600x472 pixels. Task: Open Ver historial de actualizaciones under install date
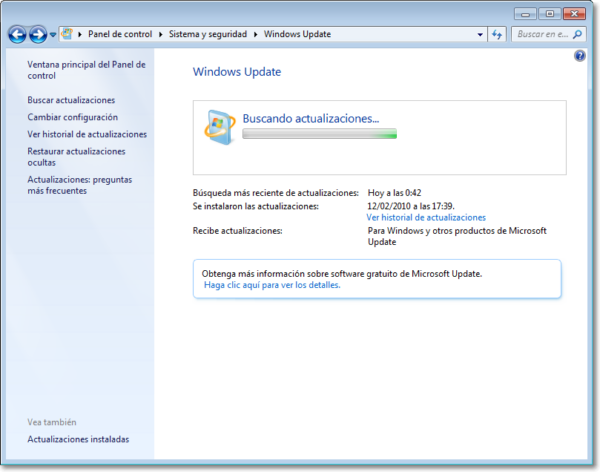pos(426,217)
